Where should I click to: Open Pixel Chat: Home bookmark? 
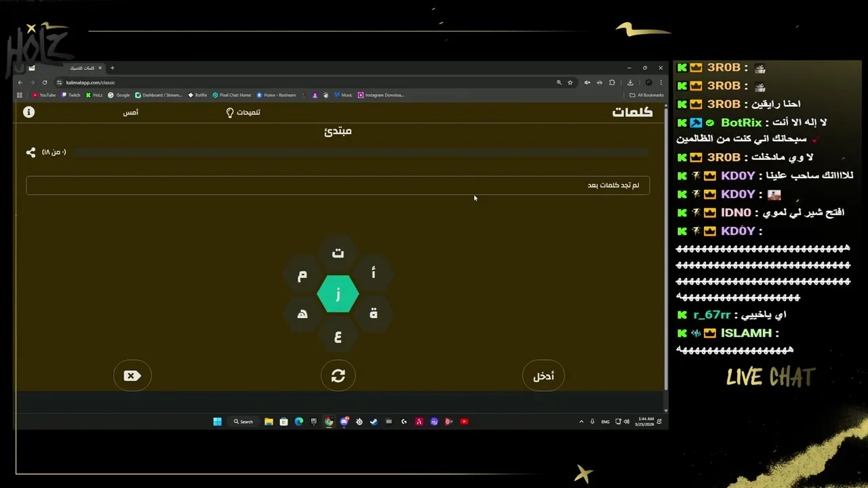coord(231,95)
